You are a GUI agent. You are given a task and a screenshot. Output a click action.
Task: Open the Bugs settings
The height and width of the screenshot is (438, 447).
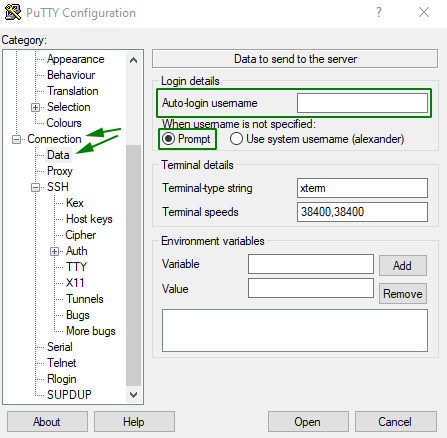78,315
